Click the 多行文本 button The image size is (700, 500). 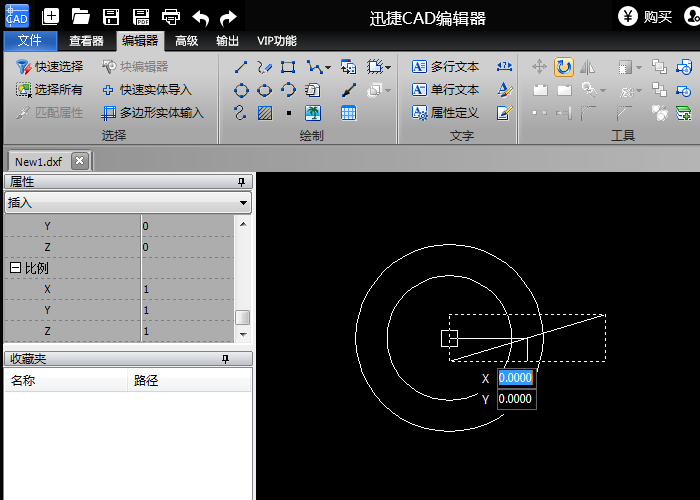click(446, 67)
